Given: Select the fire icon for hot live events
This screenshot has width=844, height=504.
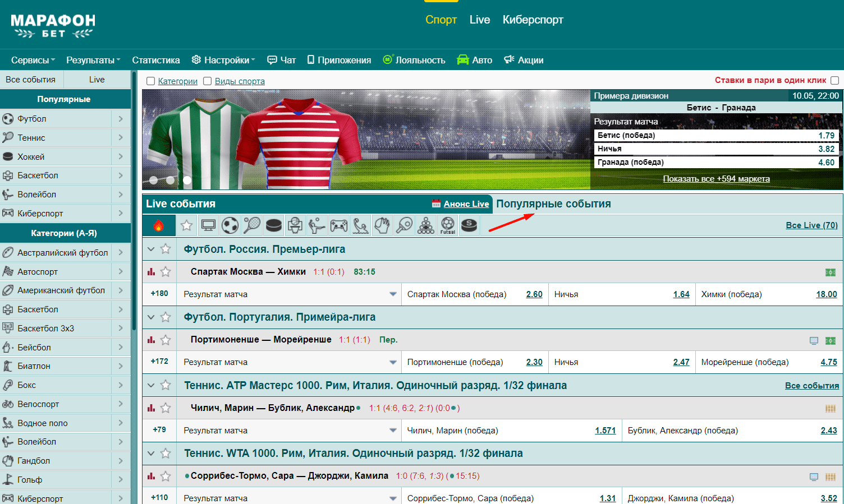Looking at the screenshot, I should 159,225.
